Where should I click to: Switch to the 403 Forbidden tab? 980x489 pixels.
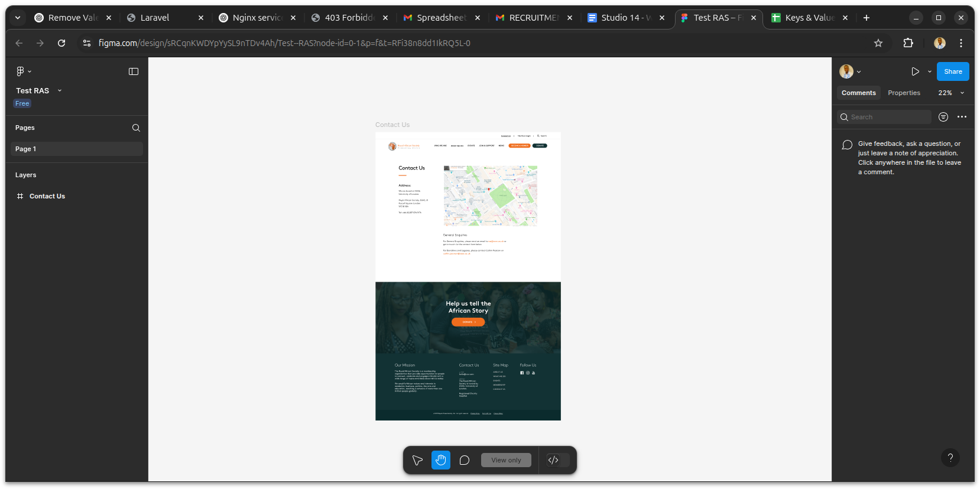(x=350, y=18)
